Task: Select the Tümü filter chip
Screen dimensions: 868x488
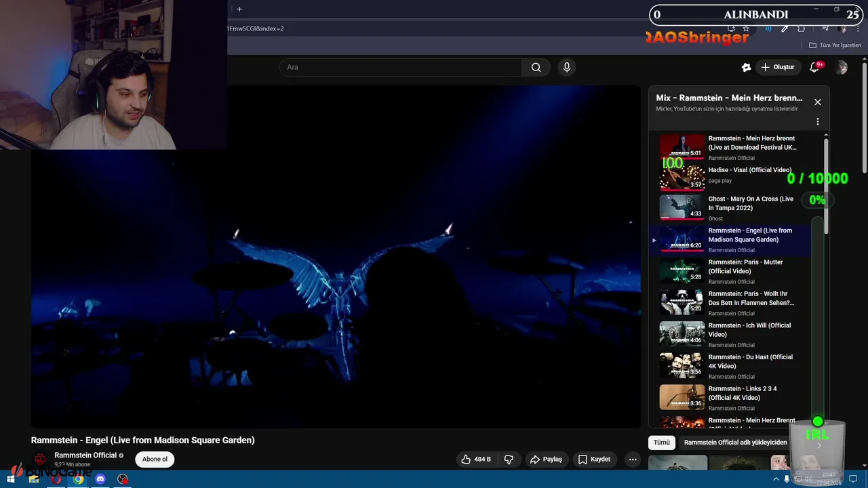Action: pyautogui.click(x=662, y=443)
